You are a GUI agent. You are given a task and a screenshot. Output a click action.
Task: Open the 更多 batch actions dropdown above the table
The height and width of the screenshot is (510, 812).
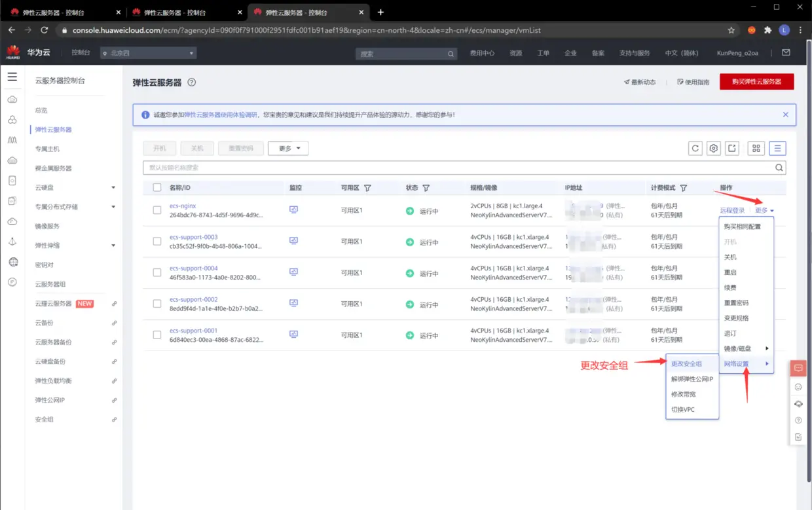click(x=288, y=149)
